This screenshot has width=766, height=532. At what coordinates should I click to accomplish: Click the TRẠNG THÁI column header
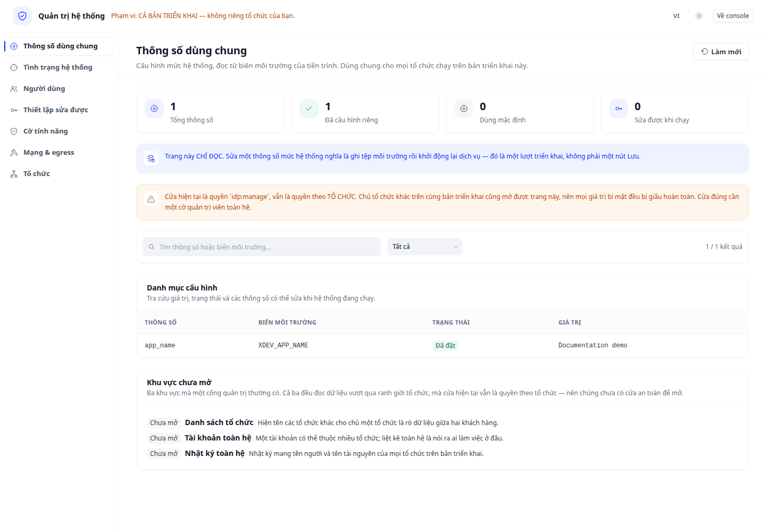pos(451,322)
